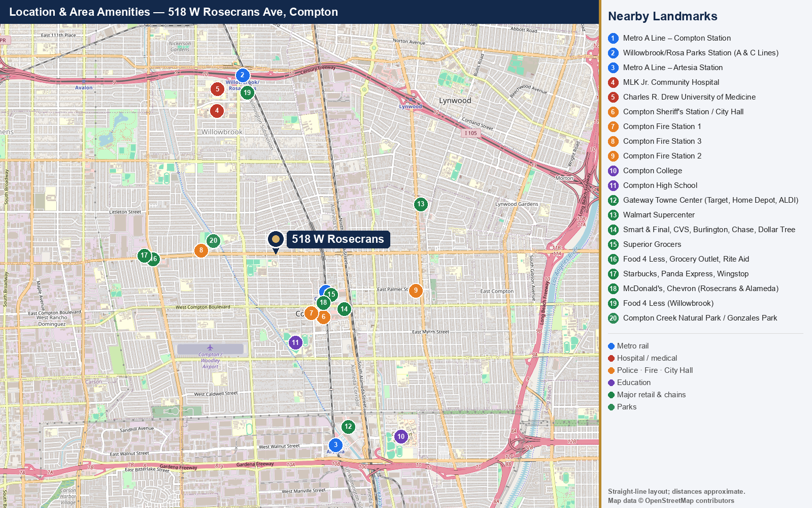The width and height of the screenshot is (812, 508).
Task: Click purple Compton High School marker 11
Action: [x=295, y=343]
